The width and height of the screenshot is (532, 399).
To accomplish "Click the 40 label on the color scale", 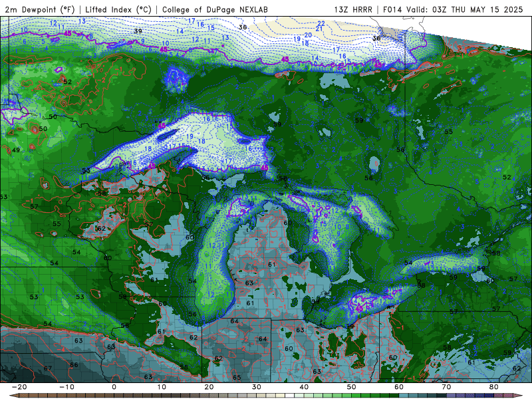I will click(x=304, y=387).
